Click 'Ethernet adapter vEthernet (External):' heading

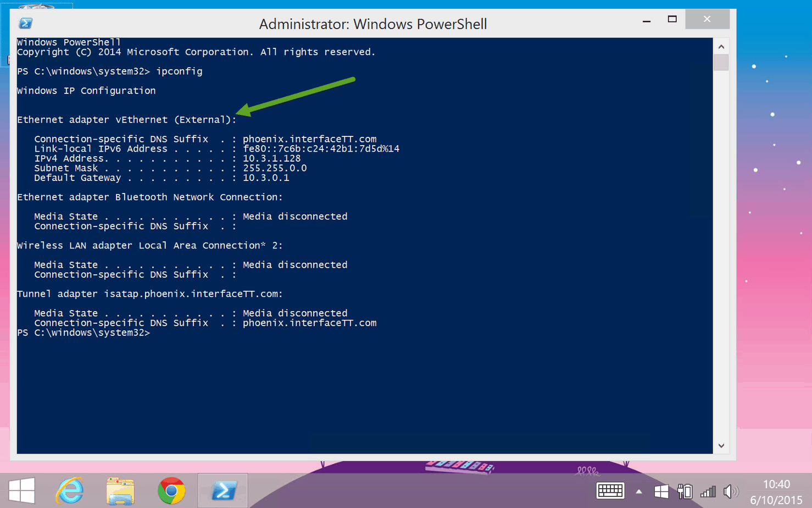[x=127, y=120]
